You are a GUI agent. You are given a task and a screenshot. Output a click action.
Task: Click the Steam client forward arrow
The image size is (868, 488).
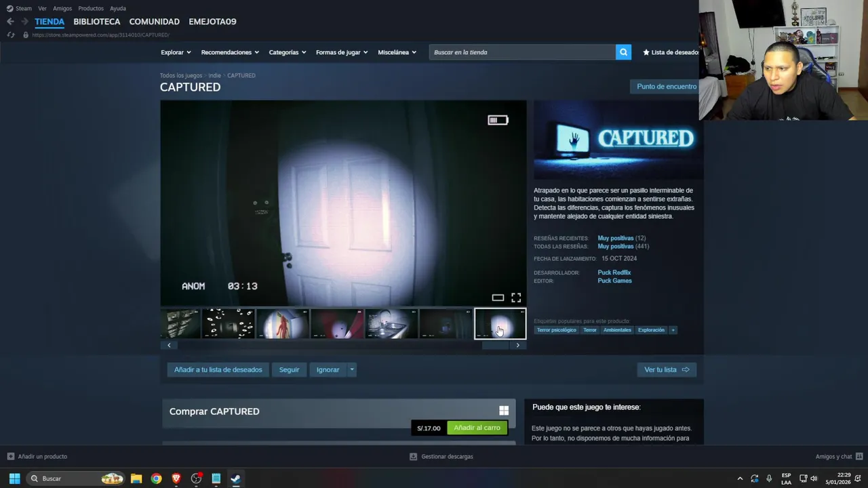[24, 22]
